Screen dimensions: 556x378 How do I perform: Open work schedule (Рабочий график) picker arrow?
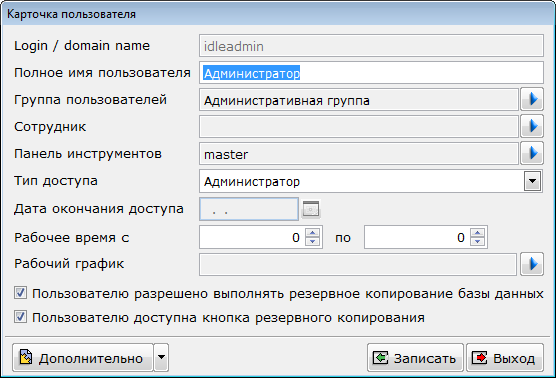532,264
